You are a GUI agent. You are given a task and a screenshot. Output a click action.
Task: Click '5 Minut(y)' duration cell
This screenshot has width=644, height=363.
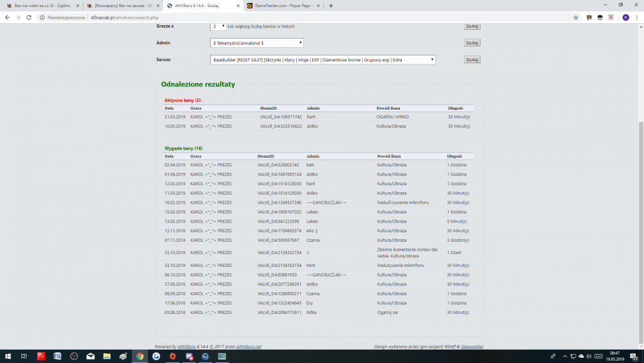click(x=457, y=221)
